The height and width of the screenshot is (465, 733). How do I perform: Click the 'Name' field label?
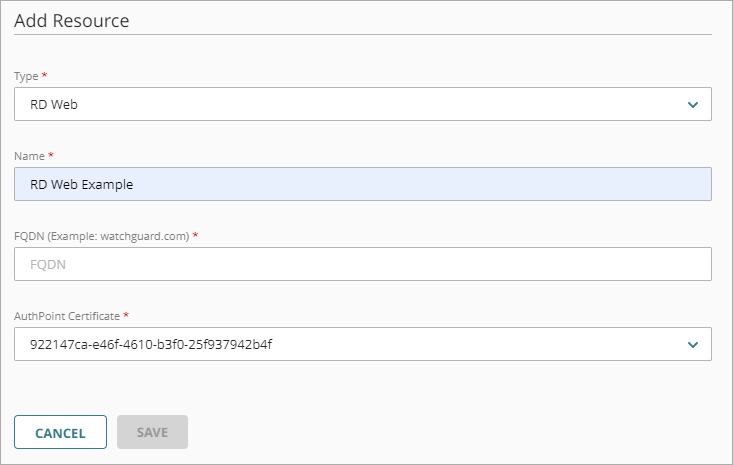click(29, 156)
